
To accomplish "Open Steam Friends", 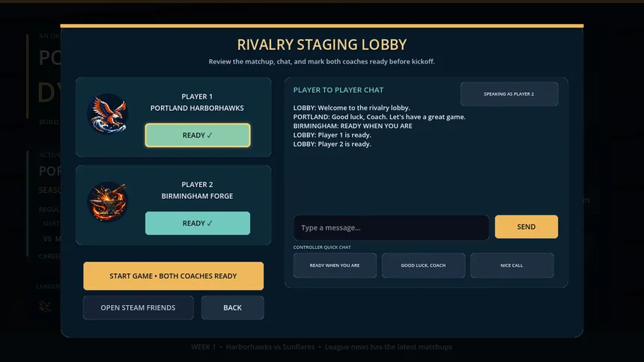I will coord(138,307).
